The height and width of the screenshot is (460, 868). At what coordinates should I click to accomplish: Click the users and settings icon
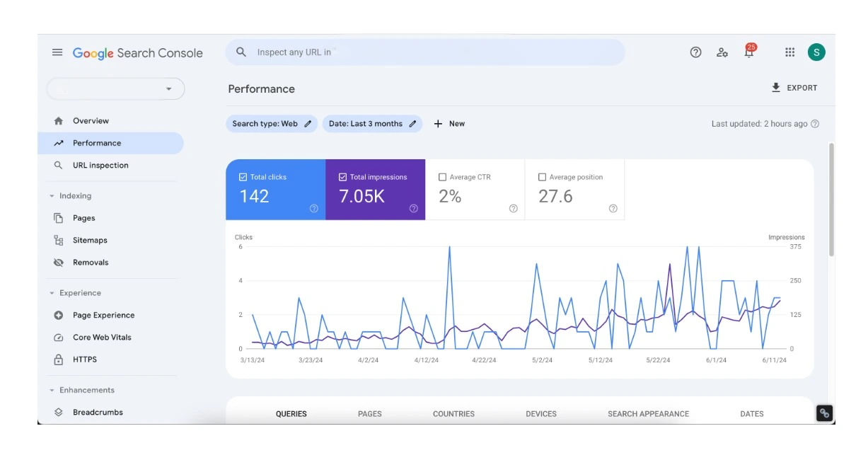pyautogui.click(x=722, y=52)
